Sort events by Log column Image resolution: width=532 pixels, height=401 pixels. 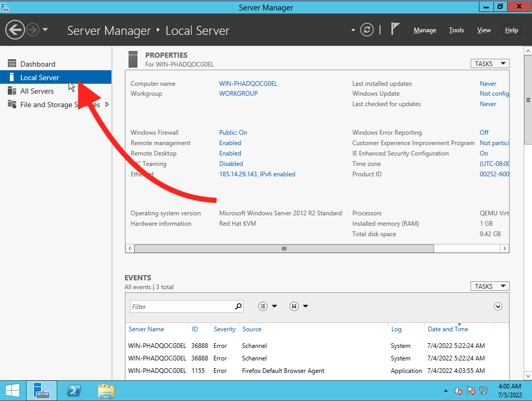pos(396,329)
